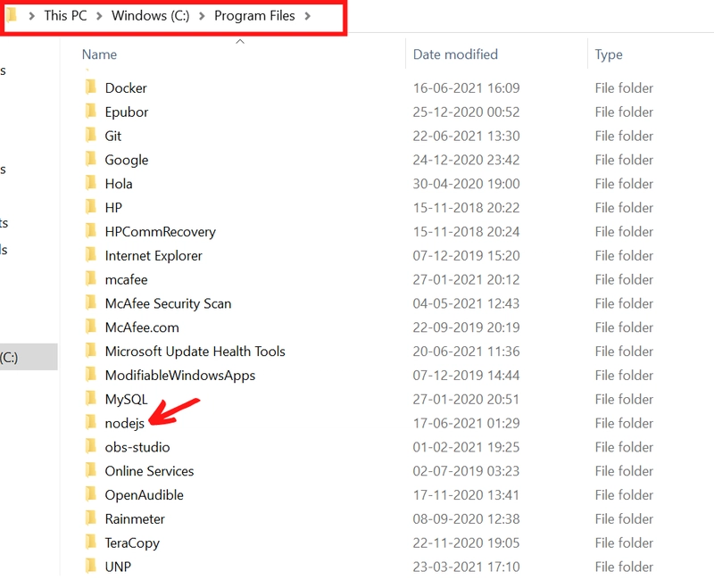This screenshot has width=714, height=588.
Task: Open the Docker folder icon
Action: [91, 87]
